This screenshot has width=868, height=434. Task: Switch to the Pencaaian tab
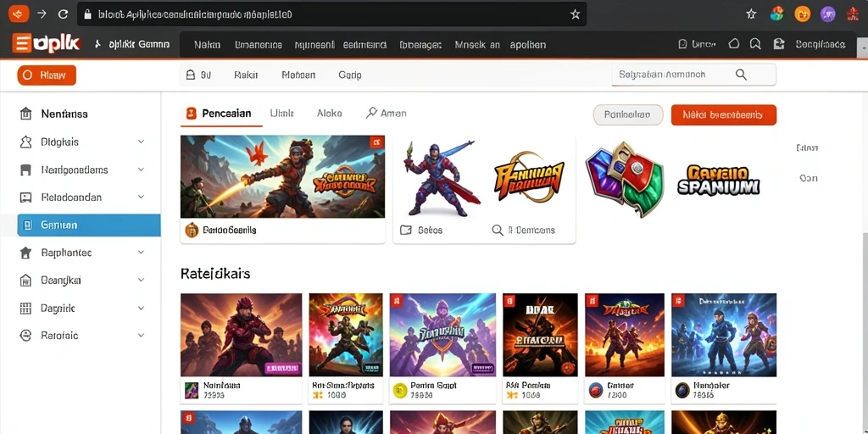[221, 114]
